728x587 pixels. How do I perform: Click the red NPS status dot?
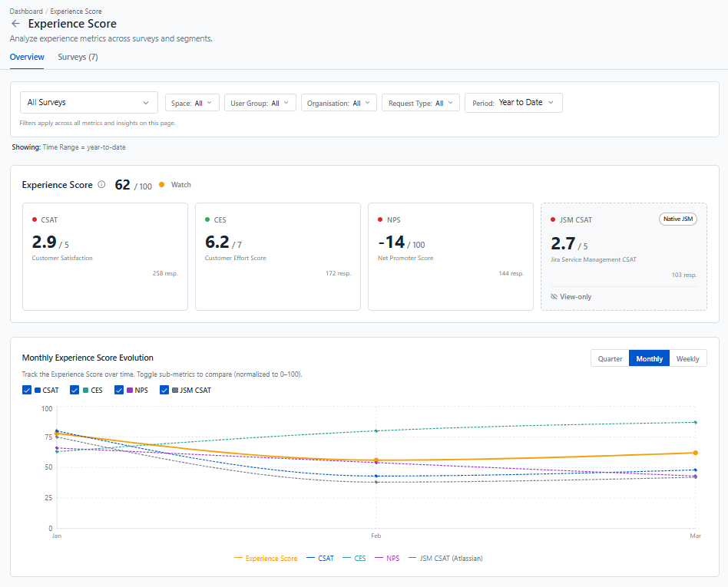(380, 219)
